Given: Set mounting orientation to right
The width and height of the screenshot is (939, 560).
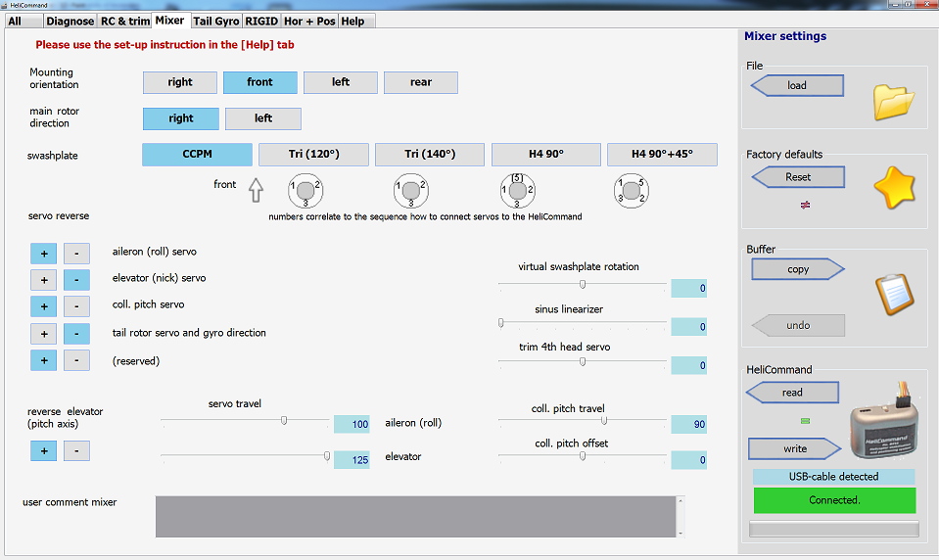Looking at the screenshot, I should 179,82.
